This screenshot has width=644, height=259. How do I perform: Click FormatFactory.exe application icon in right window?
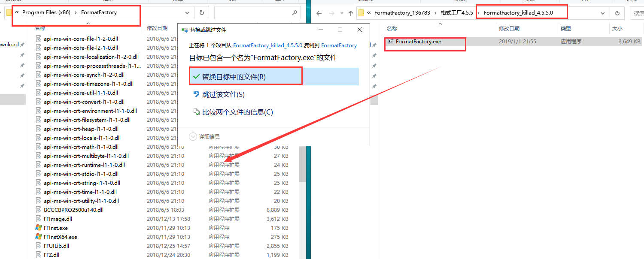pyautogui.click(x=390, y=42)
